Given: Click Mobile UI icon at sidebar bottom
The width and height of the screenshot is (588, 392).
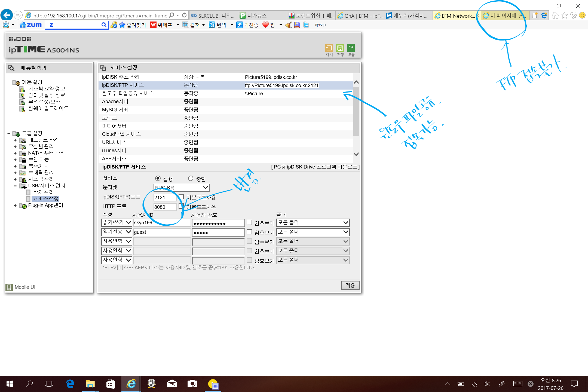Looking at the screenshot, I should [x=9, y=287].
